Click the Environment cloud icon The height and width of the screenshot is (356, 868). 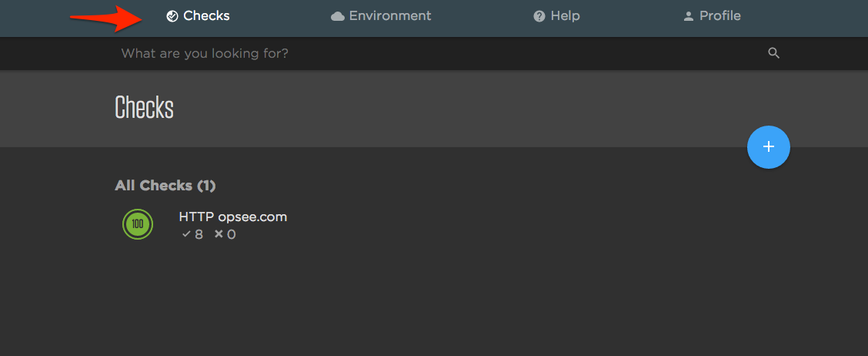[x=337, y=16]
